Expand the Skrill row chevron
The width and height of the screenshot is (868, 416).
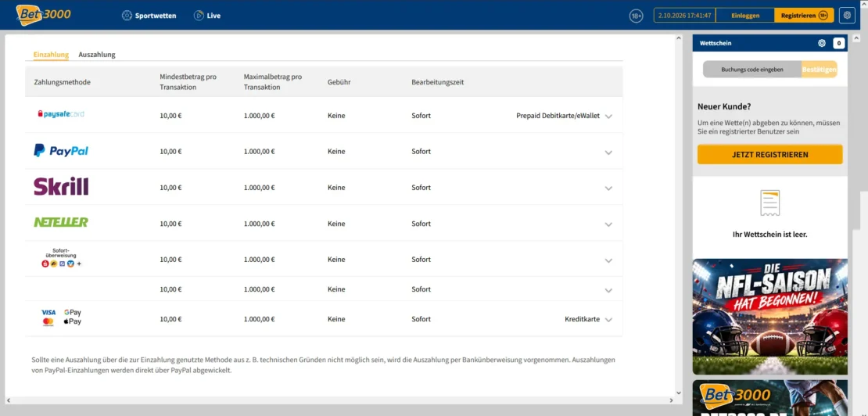[609, 188]
